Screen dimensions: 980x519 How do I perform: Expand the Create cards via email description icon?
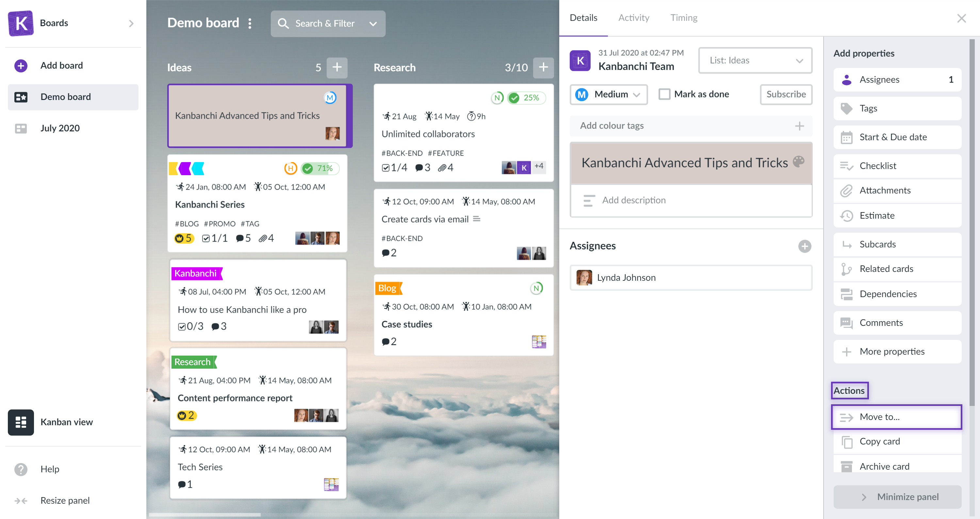tap(476, 219)
